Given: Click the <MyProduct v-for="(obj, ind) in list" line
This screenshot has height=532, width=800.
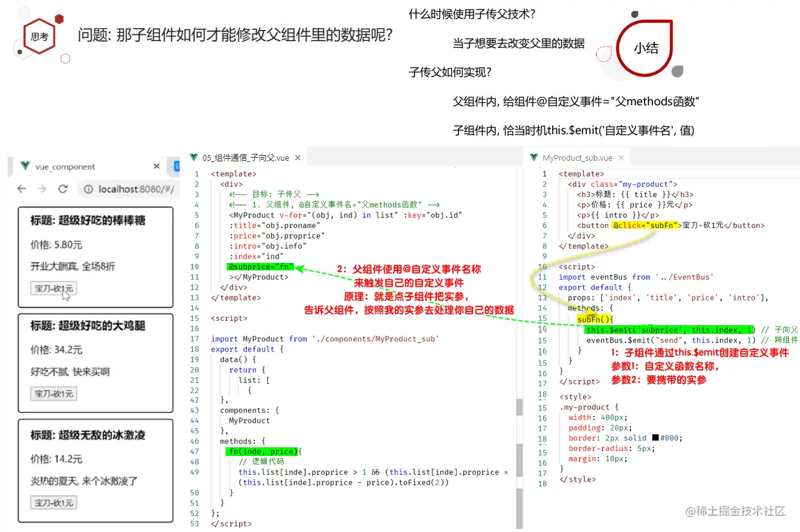Looking at the screenshot, I should 346,215.
